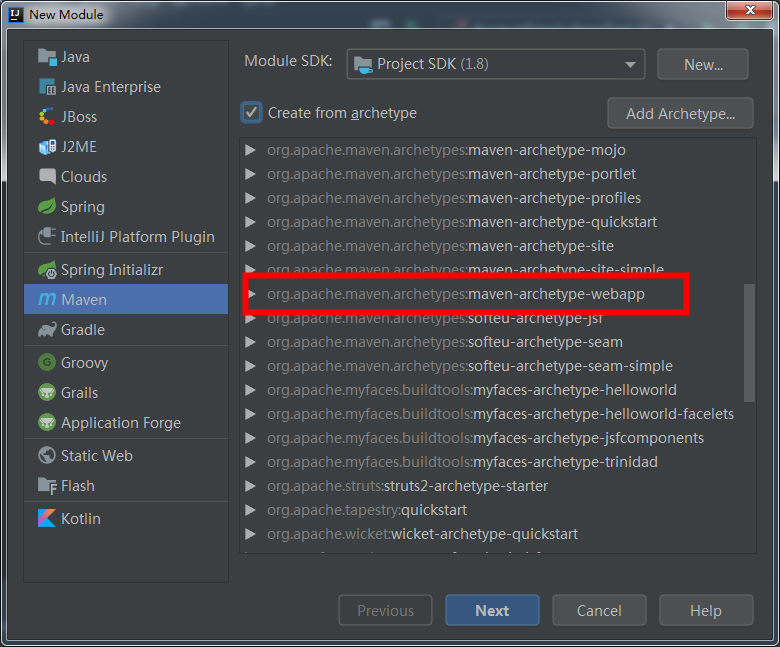Click the Previous button
This screenshot has width=780, height=647.
[386, 610]
